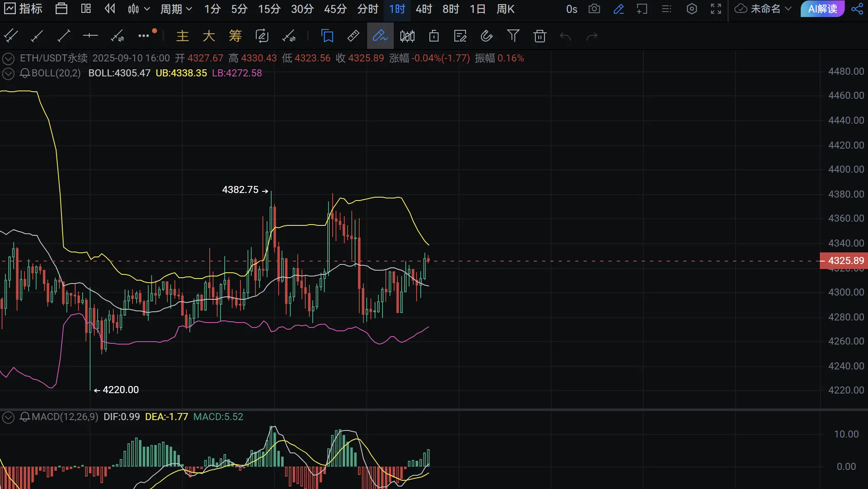Switch to the 1分 timeframe
The width and height of the screenshot is (868, 489).
tap(212, 9)
